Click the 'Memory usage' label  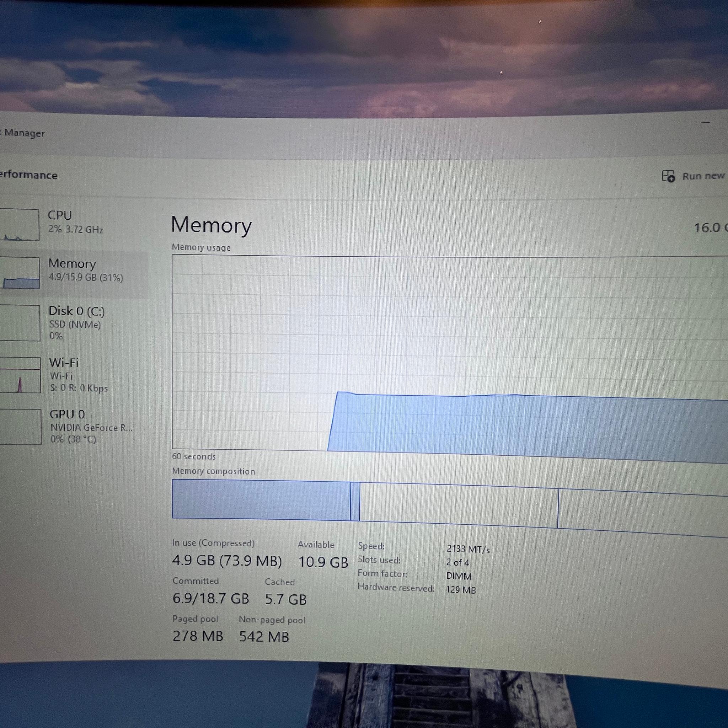pos(201,247)
